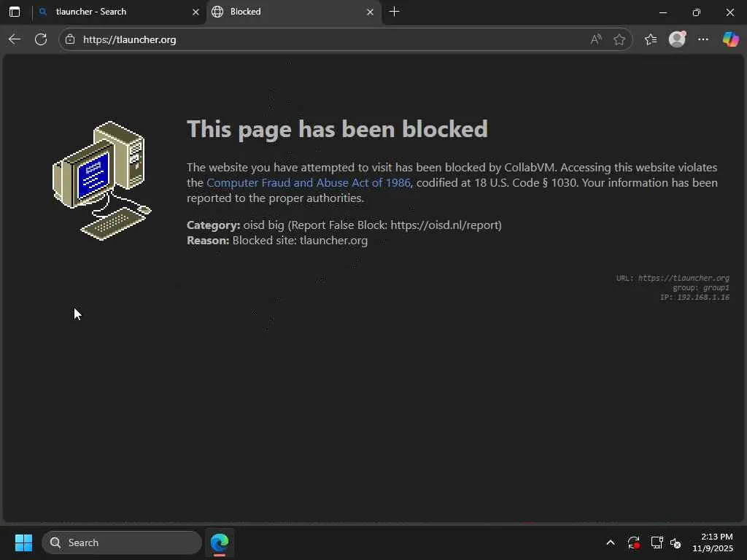
Task: Open Computer Fraud and Abuse Act link
Action: click(x=309, y=183)
